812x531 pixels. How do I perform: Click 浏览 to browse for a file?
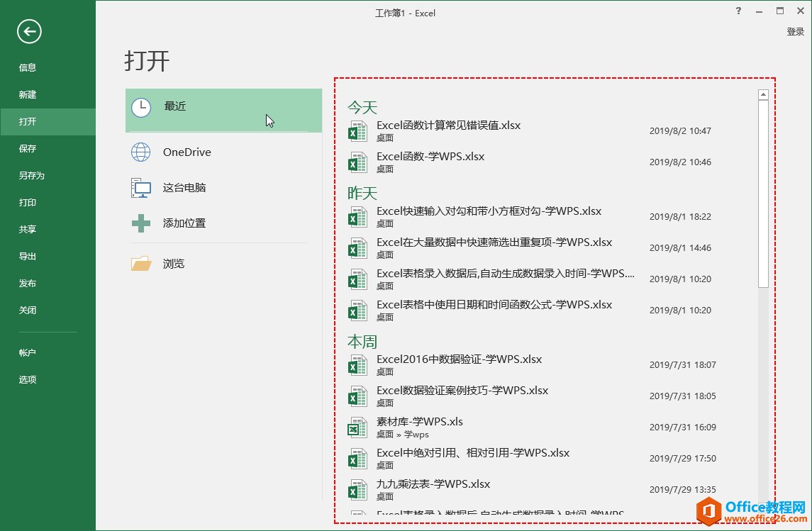click(223, 264)
